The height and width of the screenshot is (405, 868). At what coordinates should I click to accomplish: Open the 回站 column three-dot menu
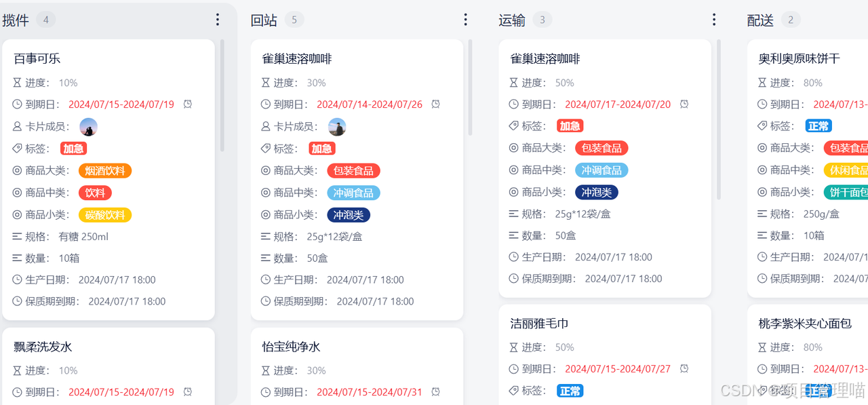(x=465, y=20)
